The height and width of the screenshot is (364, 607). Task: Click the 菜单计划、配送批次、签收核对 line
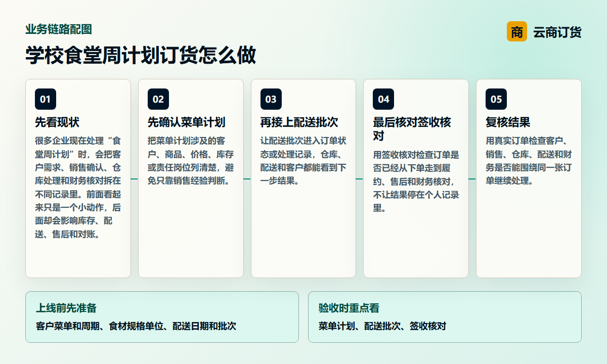point(382,326)
